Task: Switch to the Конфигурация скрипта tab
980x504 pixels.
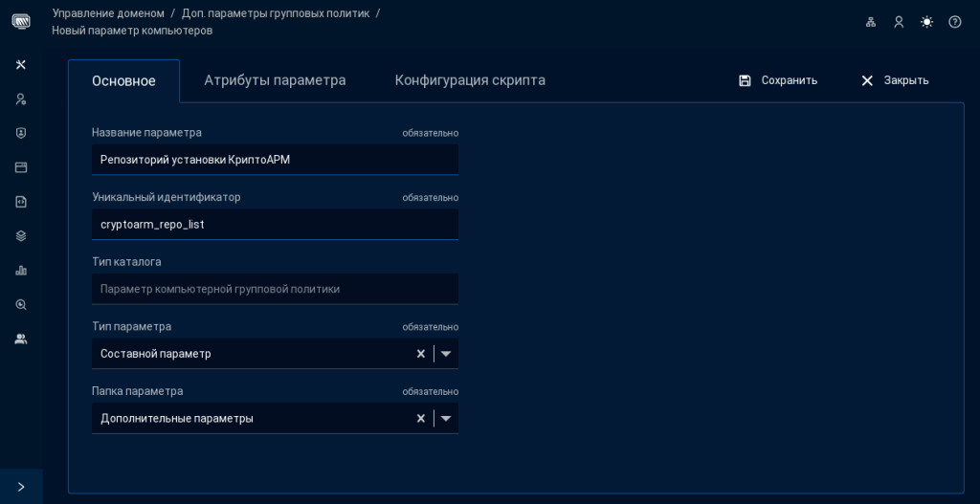Action: click(470, 80)
